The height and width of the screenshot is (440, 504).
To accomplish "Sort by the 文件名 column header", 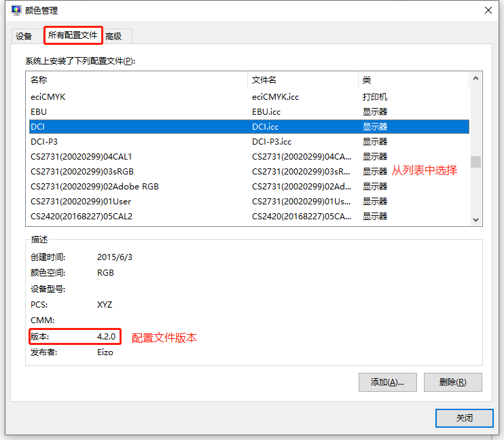I will click(302, 80).
